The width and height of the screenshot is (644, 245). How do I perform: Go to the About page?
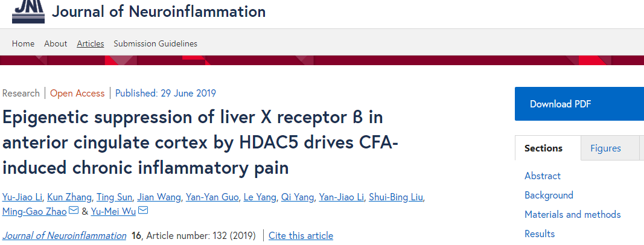click(56, 43)
